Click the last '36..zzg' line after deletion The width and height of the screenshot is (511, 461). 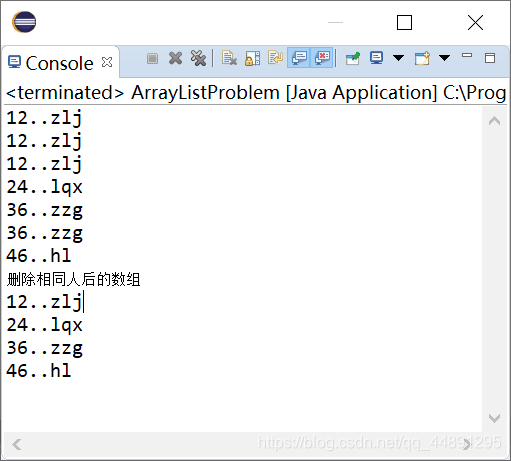pos(44,348)
